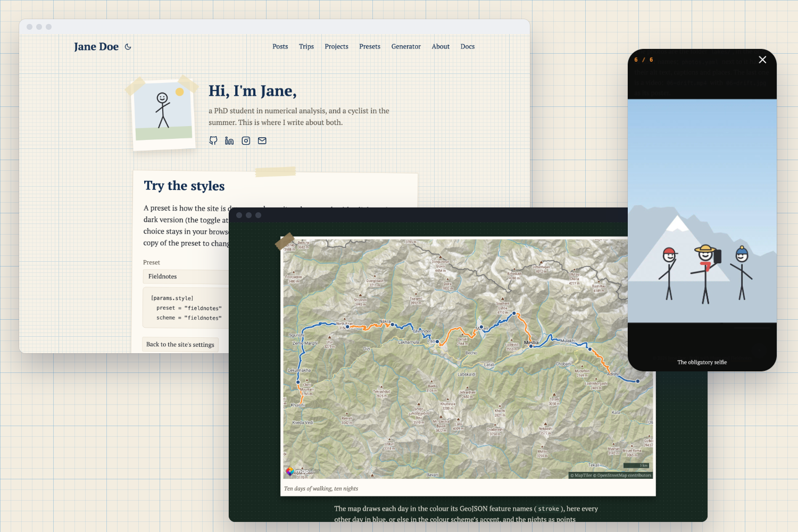Click the preset = "fieldnotes" code line

pos(189,308)
